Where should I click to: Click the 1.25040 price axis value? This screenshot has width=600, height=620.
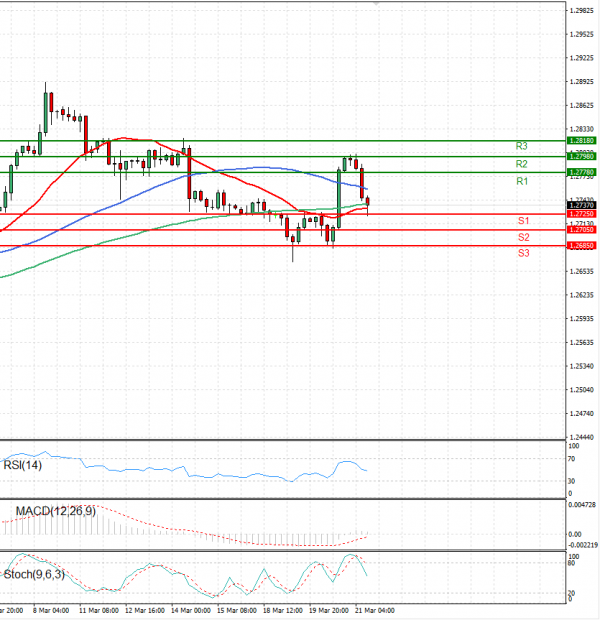581,390
